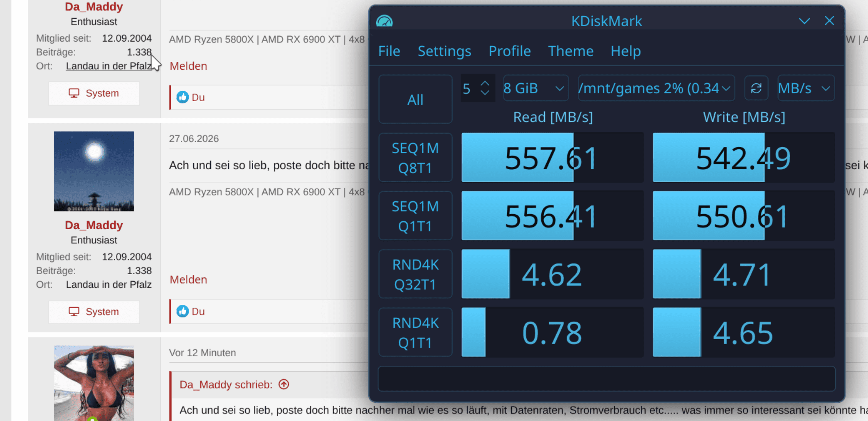Start the RND4K Q1T1 benchmark
The width and height of the screenshot is (868, 421).
tap(415, 332)
